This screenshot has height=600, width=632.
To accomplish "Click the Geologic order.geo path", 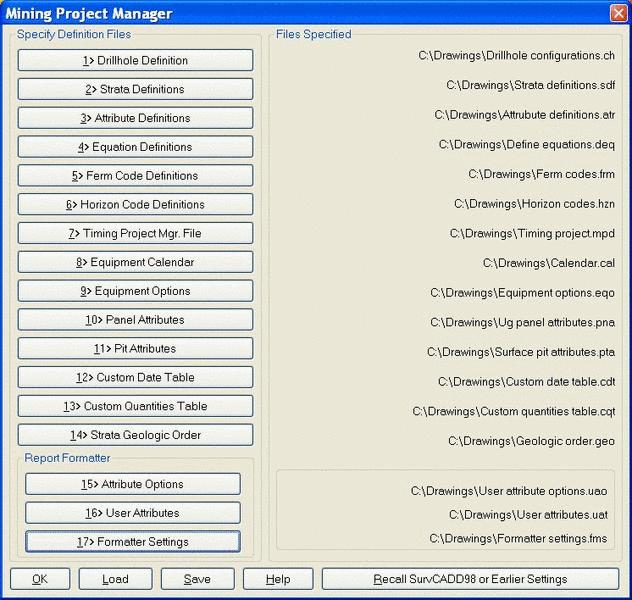I will 531,441.
